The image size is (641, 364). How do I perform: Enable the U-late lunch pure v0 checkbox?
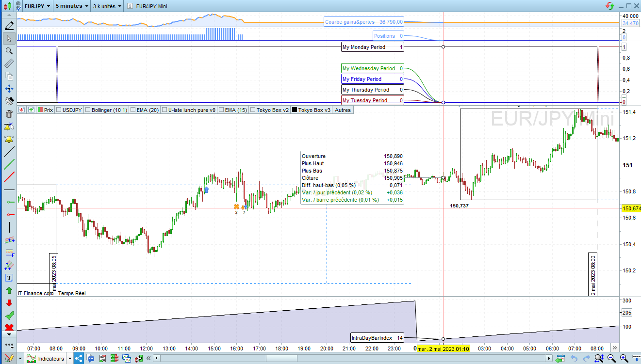pos(164,110)
